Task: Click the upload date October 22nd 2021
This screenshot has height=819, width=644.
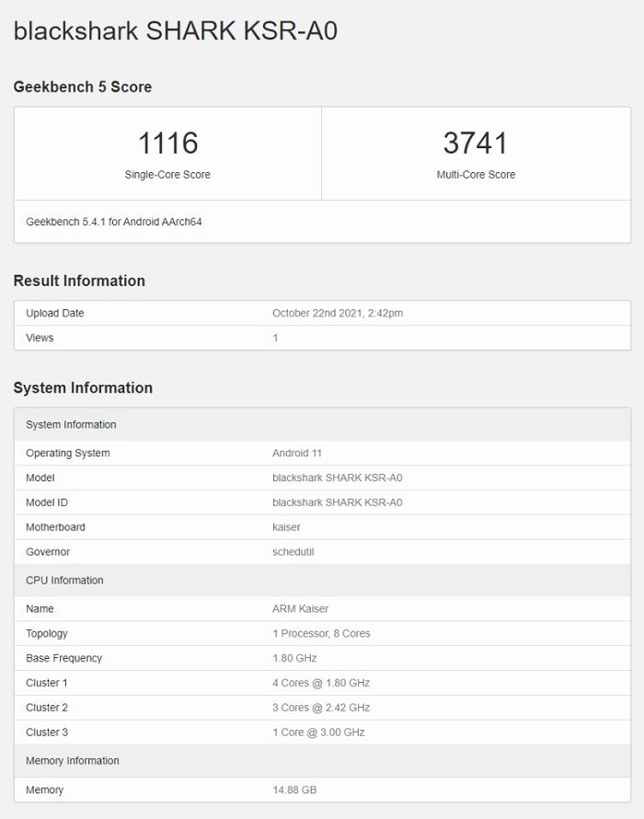Action: point(338,313)
